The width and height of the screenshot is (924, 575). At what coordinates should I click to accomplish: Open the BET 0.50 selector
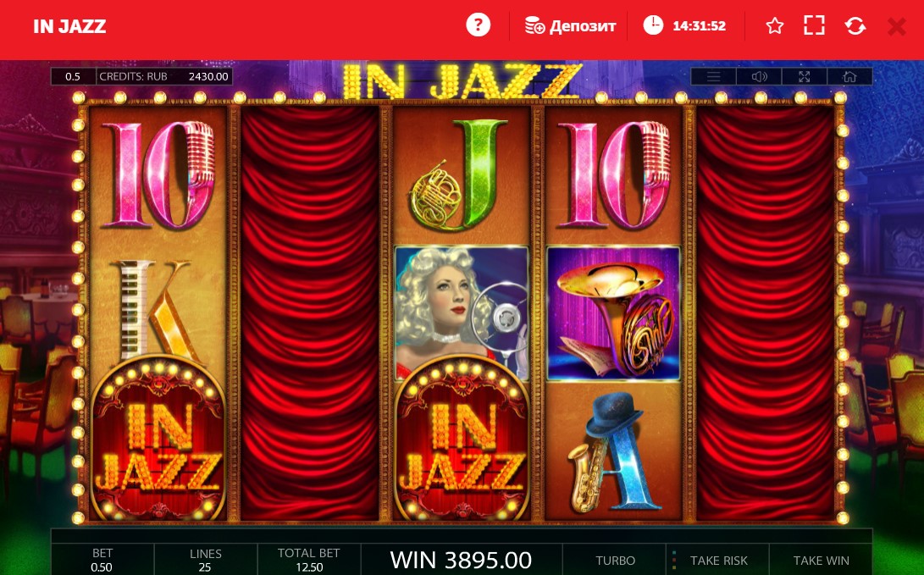[x=102, y=560]
